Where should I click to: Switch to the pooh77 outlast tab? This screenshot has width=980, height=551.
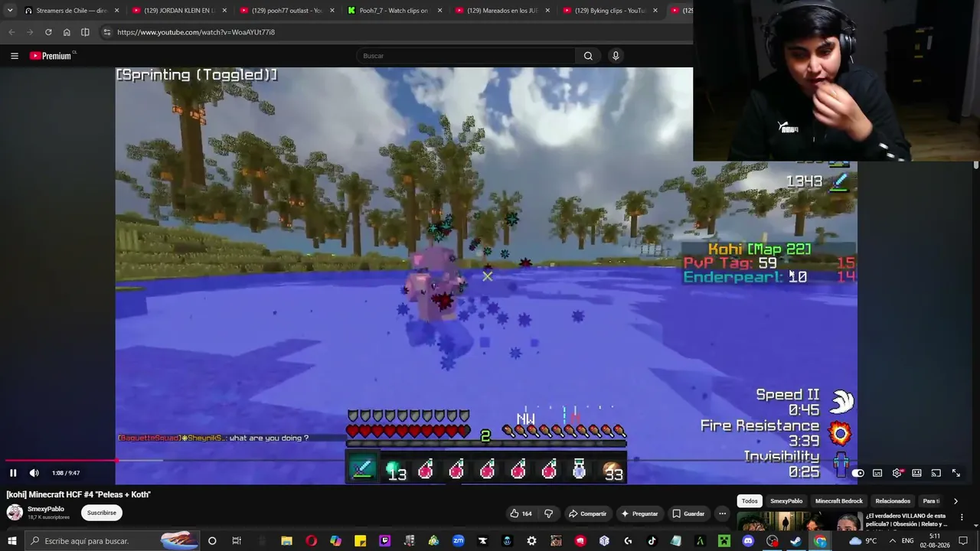(x=286, y=11)
